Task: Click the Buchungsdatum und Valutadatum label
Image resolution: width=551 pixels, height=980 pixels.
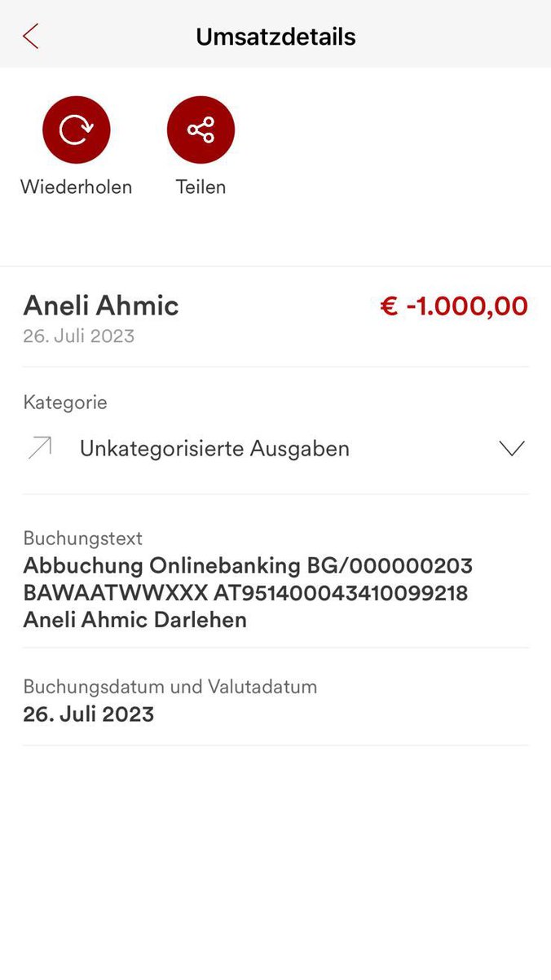Action: (x=170, y=687)
